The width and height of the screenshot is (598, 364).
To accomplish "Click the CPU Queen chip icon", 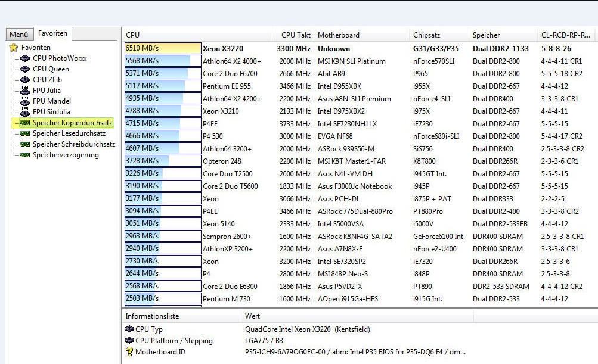I will (x=25, y=69).
